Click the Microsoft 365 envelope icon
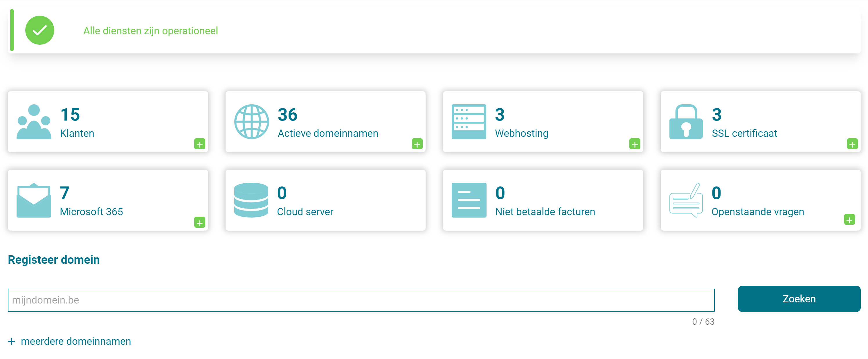Screen dimensions: 868x359 [34, 200]
